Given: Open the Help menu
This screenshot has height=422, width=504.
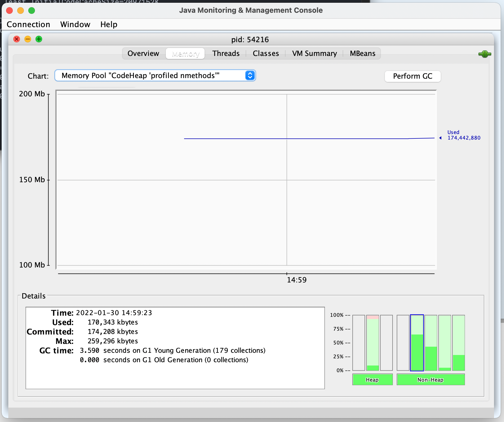Looking at the screenshot, I should [x=109, y=24].
